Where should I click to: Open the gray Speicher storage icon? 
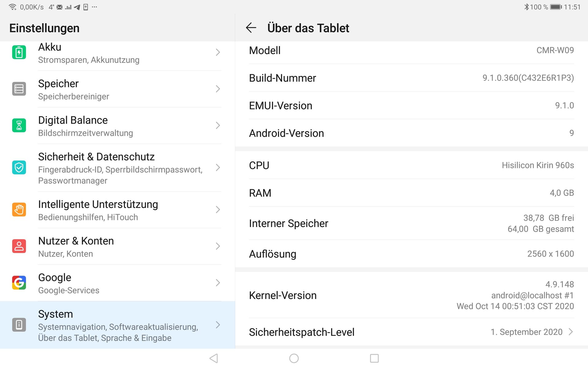pos(19,89)
